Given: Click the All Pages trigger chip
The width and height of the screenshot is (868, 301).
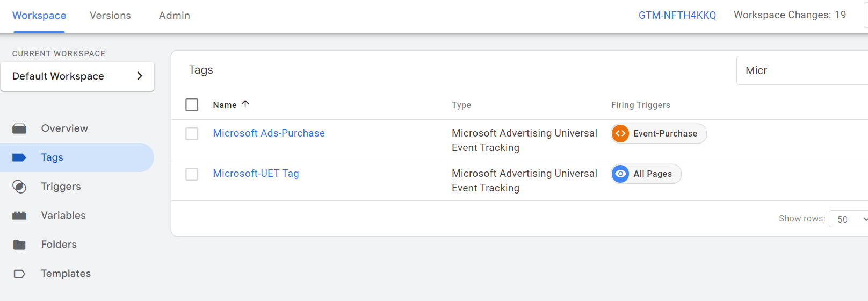Looking at the screenshot, I should pos(646,174).
